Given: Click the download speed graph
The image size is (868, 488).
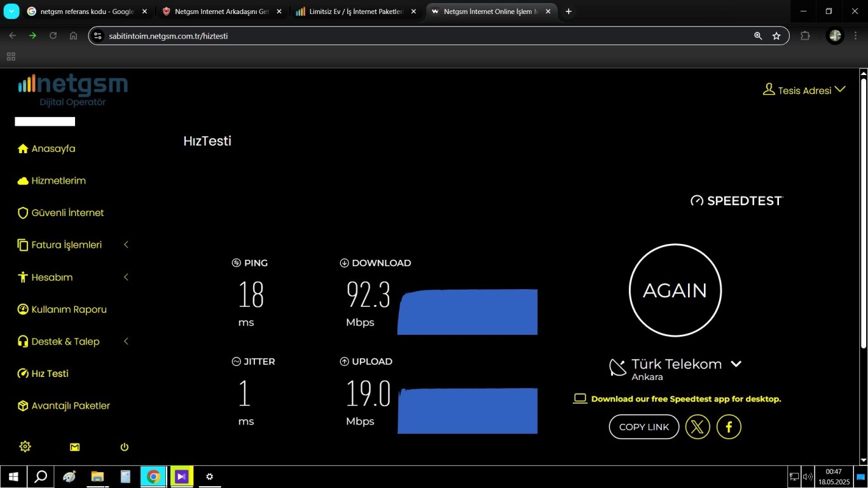Looking at the screenshot, I should pos(467,312).
